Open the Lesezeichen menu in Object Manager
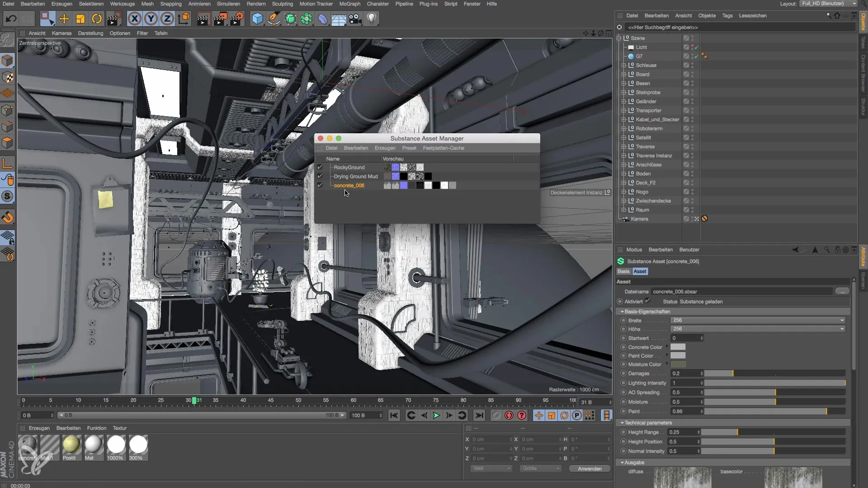The width and height of the screenshot is (868, 488). point(752,15)
